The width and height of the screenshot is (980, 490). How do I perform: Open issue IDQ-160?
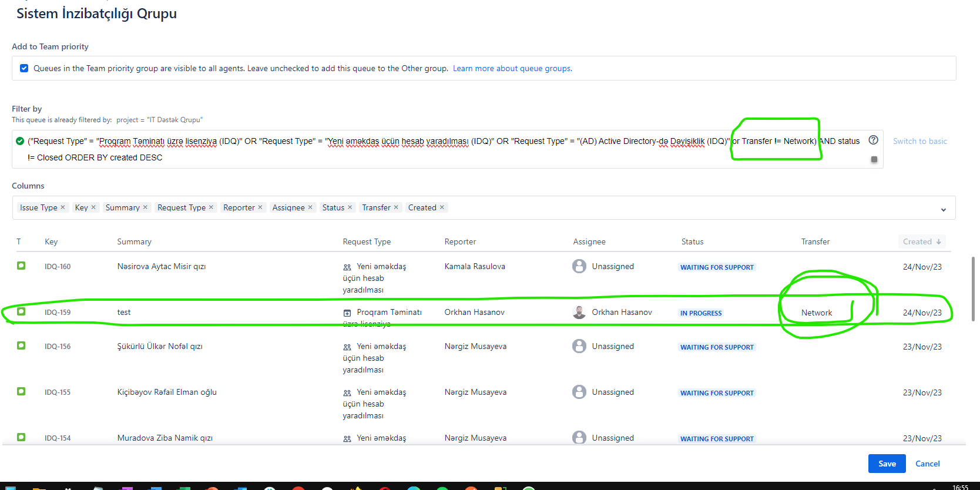point(58,267)
